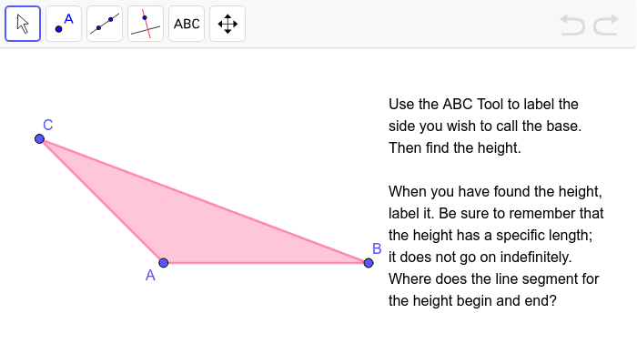637x364 pixels.
Task: Click the paragraph about finding the height
Action: (x=496, y=247)
